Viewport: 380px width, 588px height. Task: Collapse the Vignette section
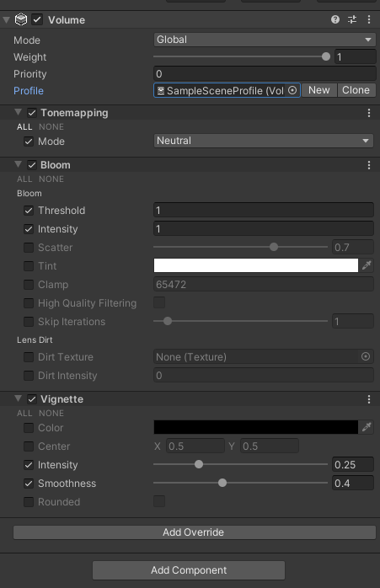point(18,398)
